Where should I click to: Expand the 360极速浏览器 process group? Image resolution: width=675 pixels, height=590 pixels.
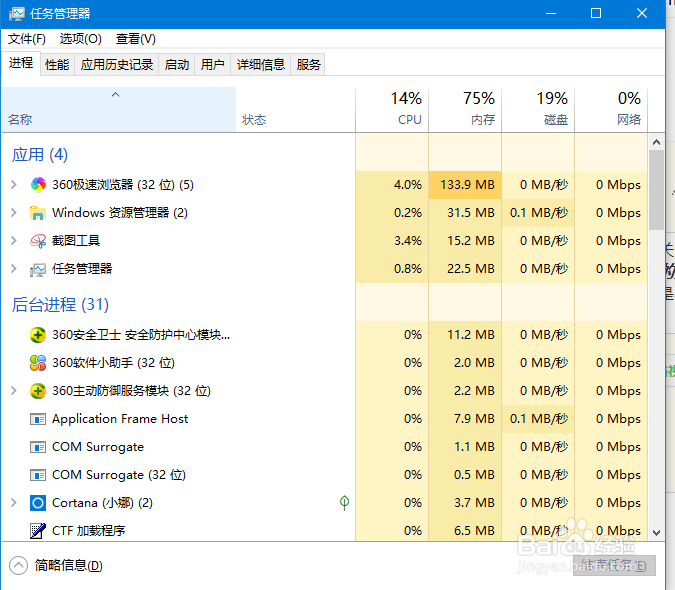tap(14, 185)
